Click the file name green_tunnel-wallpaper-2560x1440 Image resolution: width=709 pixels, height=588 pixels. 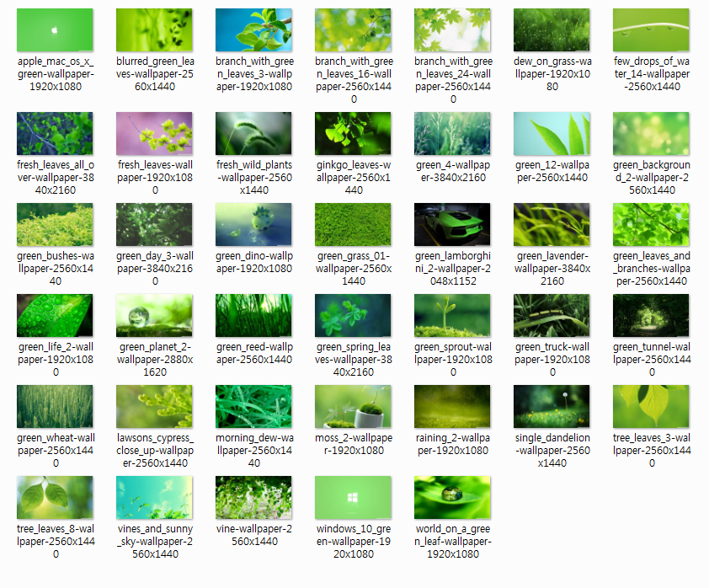[x=652, y=359]
